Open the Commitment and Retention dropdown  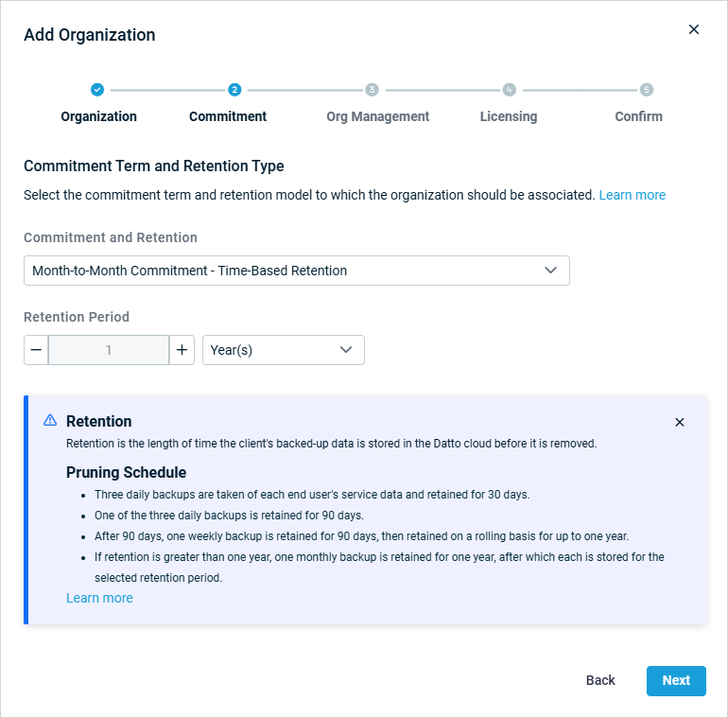[x=296, y=271]
